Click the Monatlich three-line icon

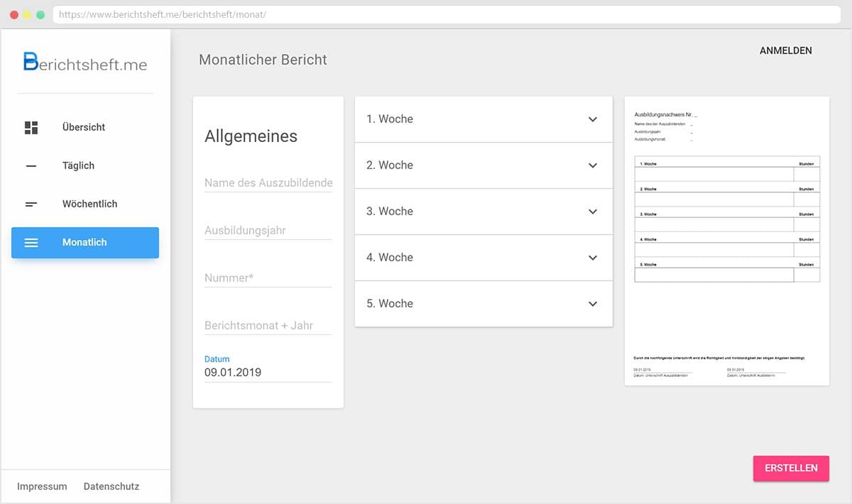click(x=31, y=243)
